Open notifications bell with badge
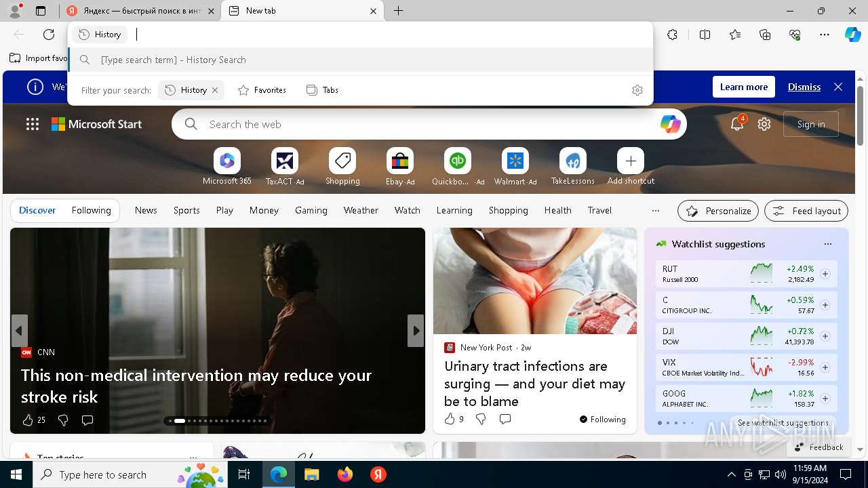868x488 pixels. click(737, 123)
